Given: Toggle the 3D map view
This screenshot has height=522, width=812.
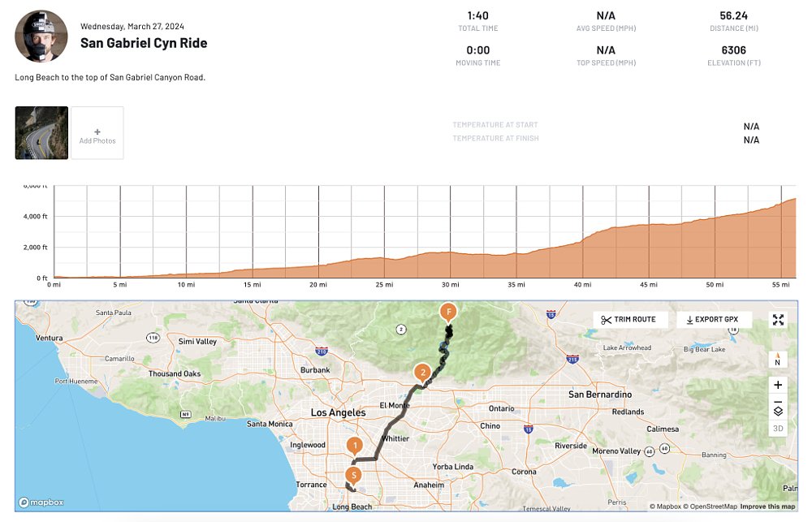Looking at the screenshot, I should coord(777,426).
